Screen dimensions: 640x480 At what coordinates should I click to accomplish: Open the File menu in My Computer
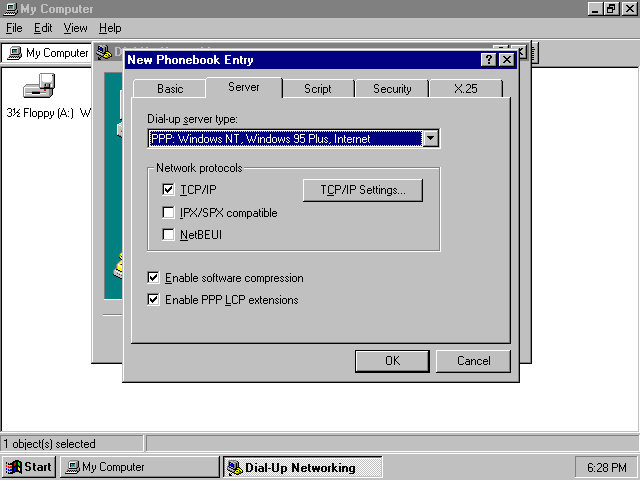14,28
